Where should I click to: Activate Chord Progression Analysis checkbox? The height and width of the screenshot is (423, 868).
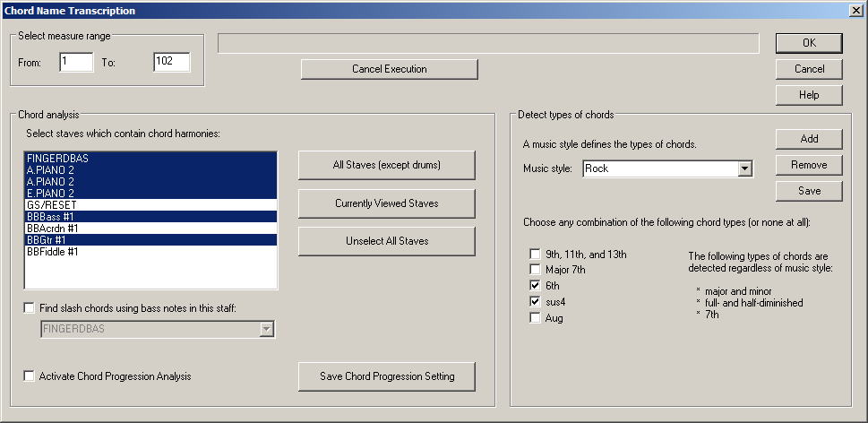[30, 376]
